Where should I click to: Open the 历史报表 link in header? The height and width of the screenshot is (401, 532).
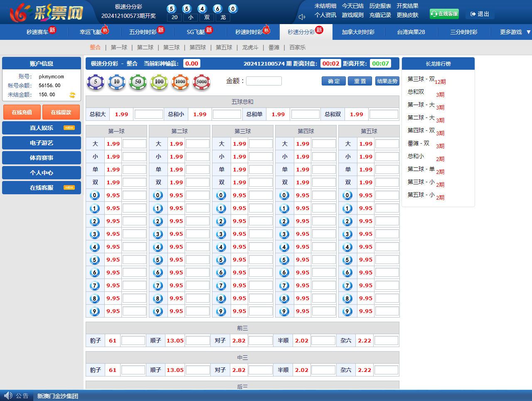pyautogui.click(x=380, y=6)
